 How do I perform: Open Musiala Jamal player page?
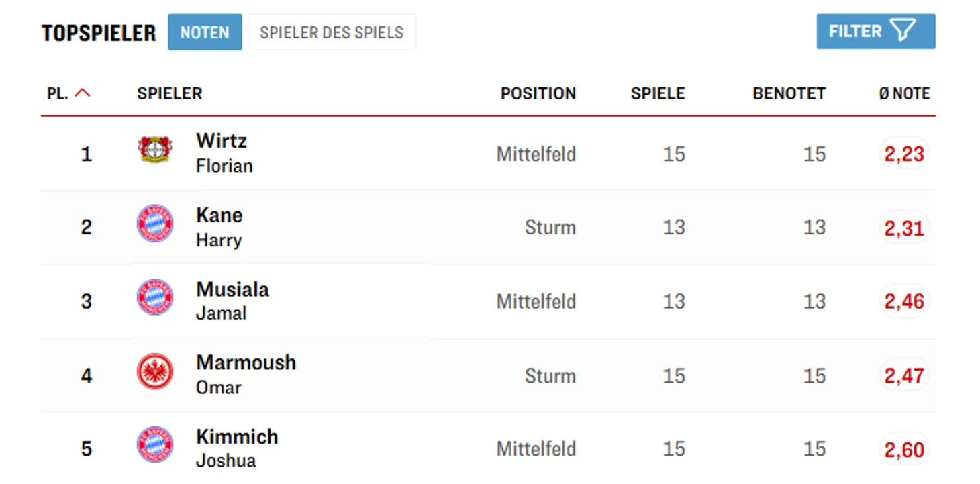point(232,300)
